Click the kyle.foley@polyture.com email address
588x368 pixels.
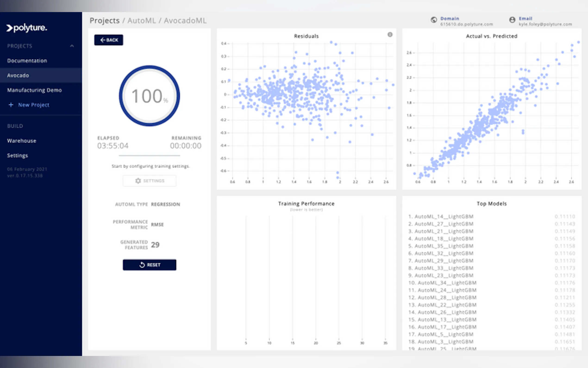coord(545,24)
